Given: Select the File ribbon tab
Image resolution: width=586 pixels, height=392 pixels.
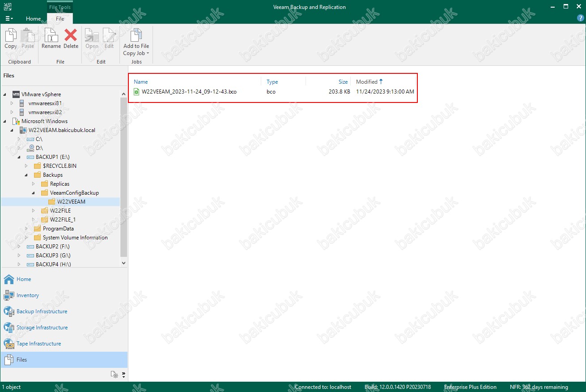Looking at the screenshot, I should pos(60,19).
